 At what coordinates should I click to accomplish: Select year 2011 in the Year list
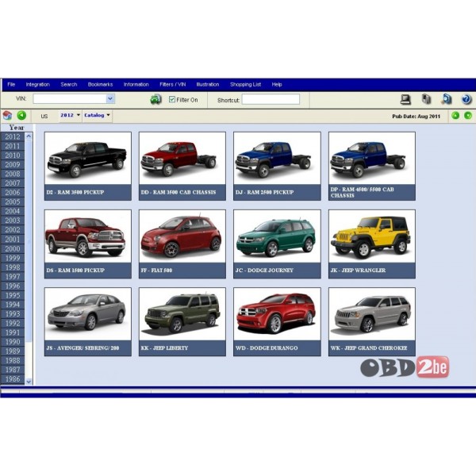pos(13,146)
